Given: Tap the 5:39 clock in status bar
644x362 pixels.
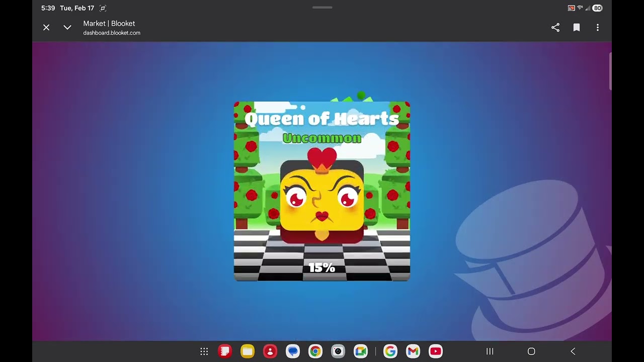Looking at the screenshot, I should tap(48, 8).
